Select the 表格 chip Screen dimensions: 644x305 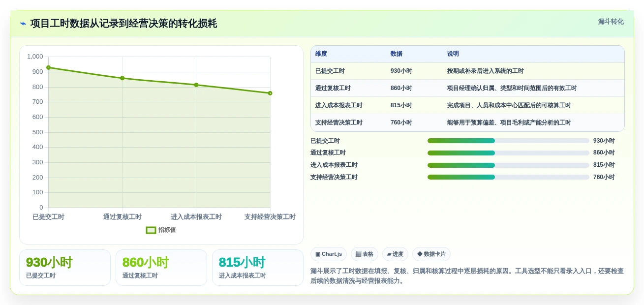(365, 254)
